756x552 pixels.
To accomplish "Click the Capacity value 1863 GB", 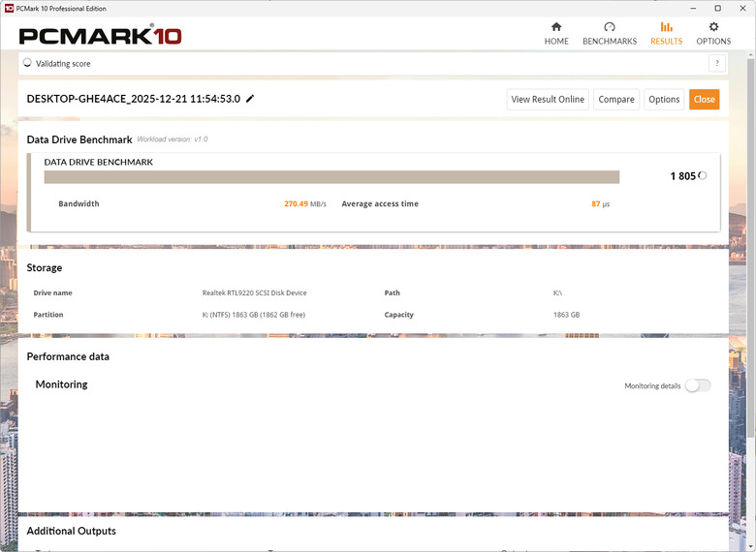I will click(x=567, y=315).
